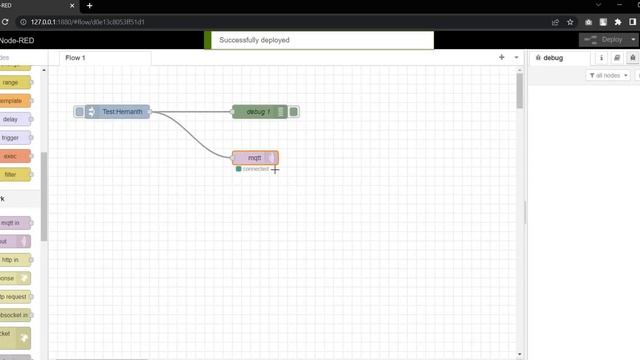Collapse the network palette category header

20,199
